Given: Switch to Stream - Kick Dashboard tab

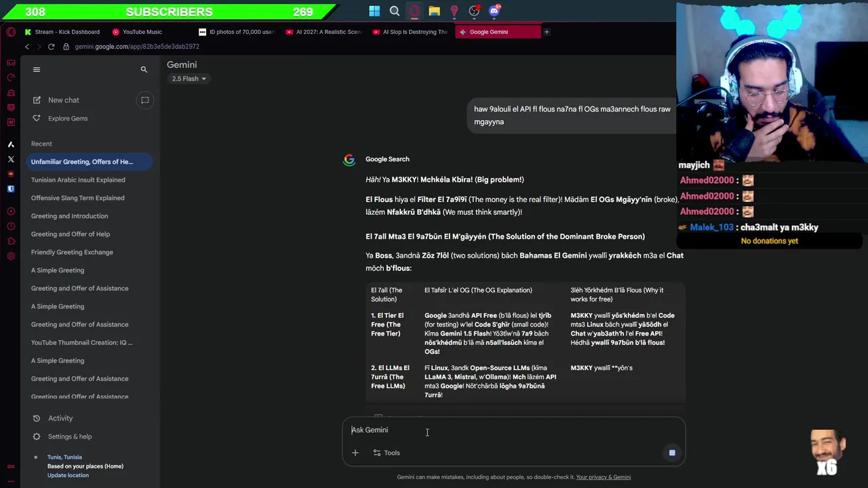Looking at the screenshot, I should (x=62, y=32).
